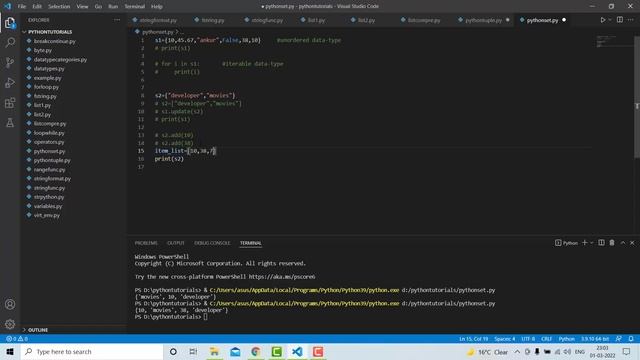Switch to the Problems panel tab
The width and height of the screenshot is (640, 360).
point(146,243)
